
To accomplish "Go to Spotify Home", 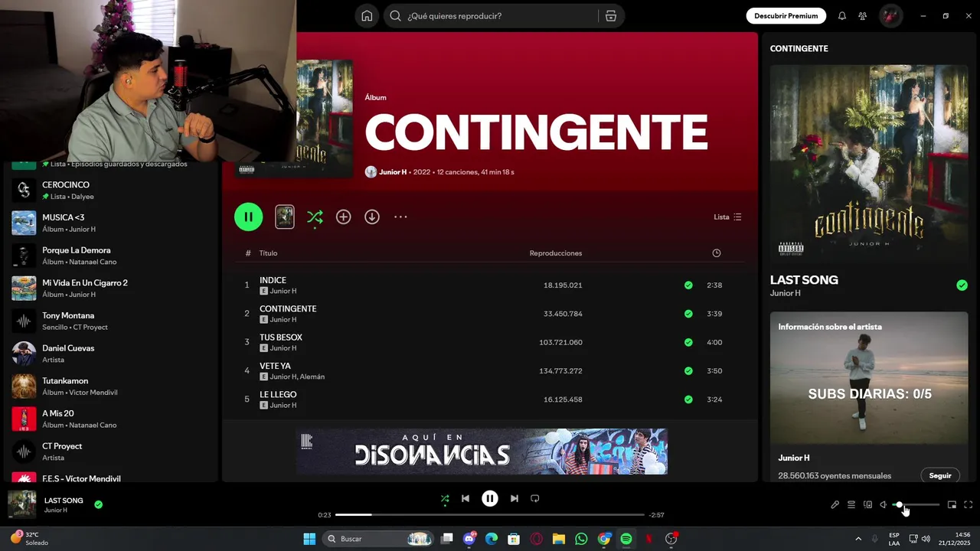I will tap(367, 16).
